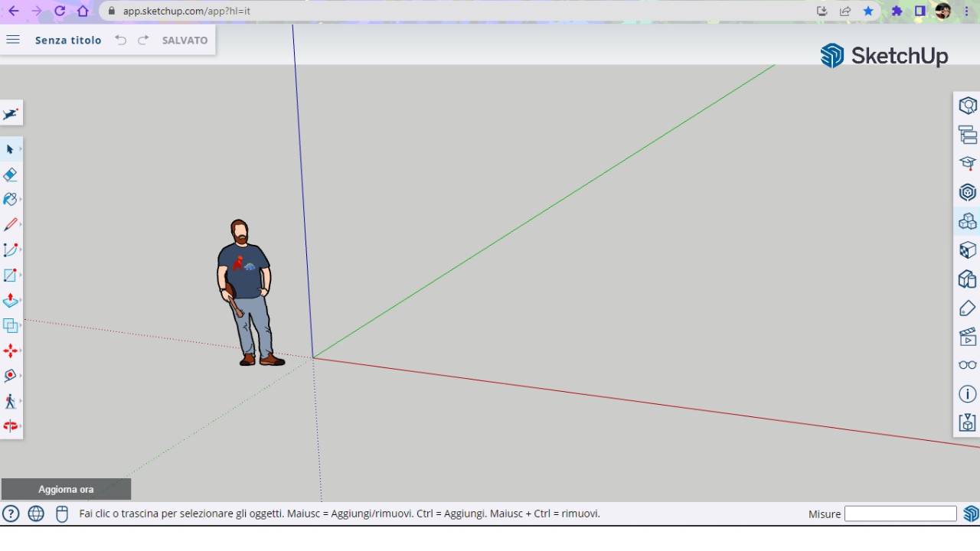Screen dimensions: 980x551
Task: Expand the Shapes tool flyout
Action: [20, 275]
